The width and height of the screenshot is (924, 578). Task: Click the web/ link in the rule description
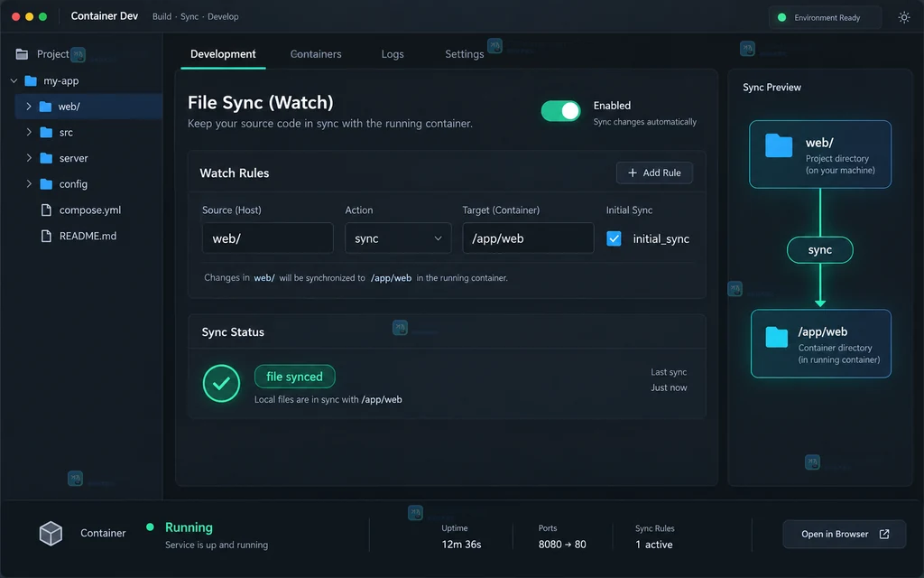pos(264,278)
